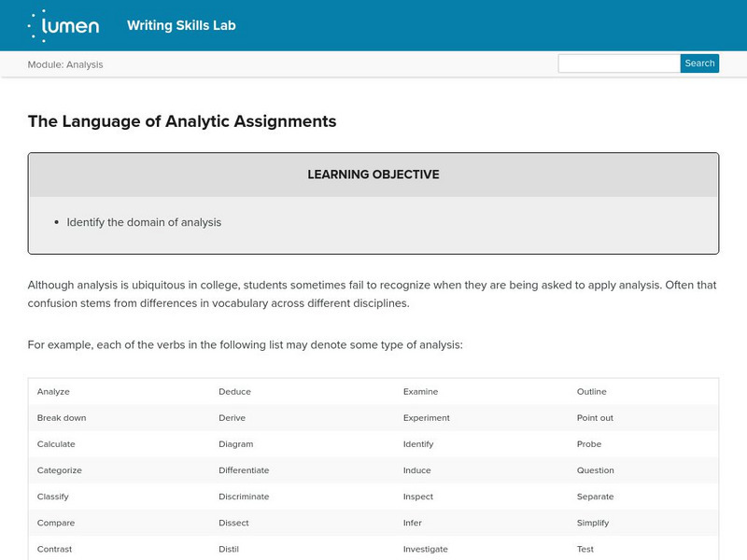Click the Module: Analysis breadcrumb
The width and height of the screenshot is (747, 560).
(x=65, y=64)
